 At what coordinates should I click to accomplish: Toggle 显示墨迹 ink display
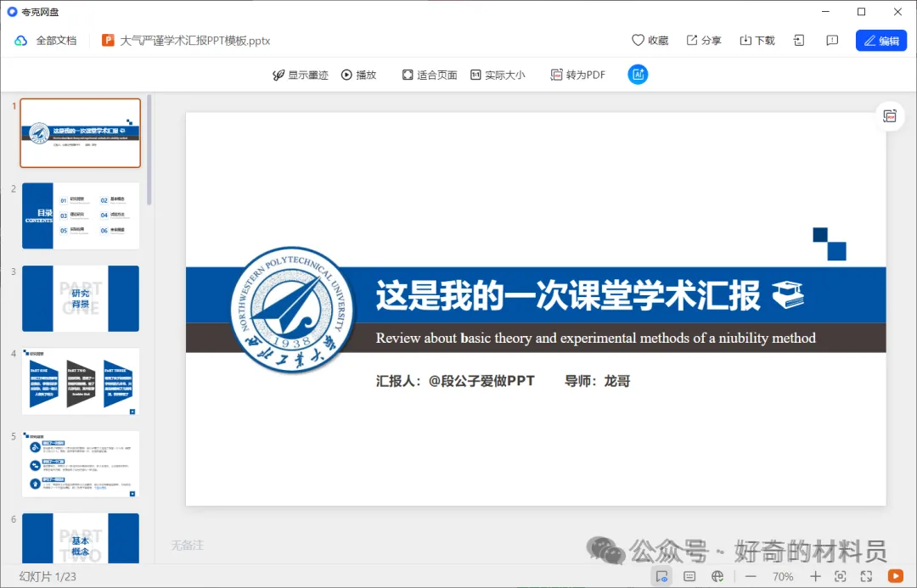coord(301,75)
